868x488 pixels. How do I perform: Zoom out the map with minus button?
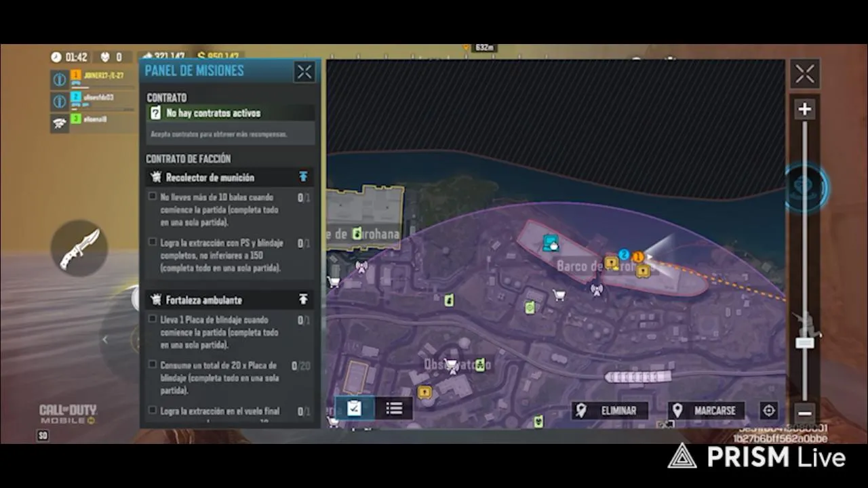(x=805, y=412)
